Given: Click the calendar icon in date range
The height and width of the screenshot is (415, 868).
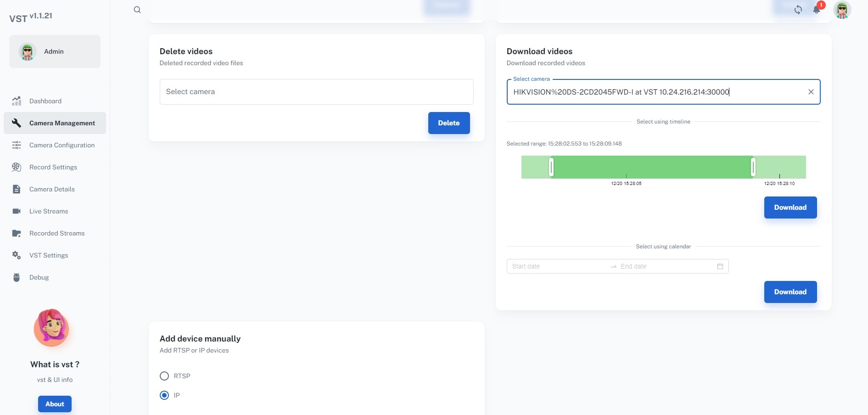Looking at the screenshot, I should coord(720,266).
